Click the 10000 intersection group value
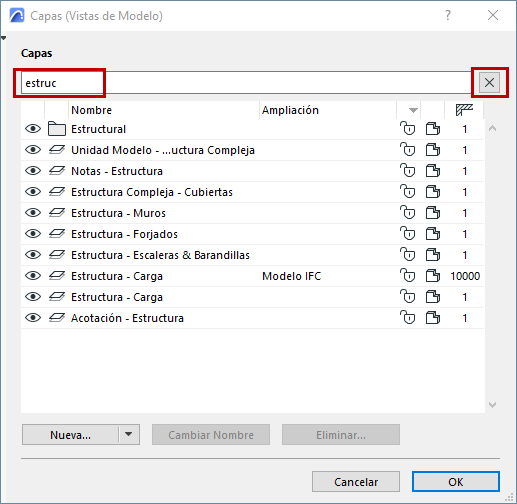Screen dimensions: 517x504 pyautogui.click(x=465, y=276)
